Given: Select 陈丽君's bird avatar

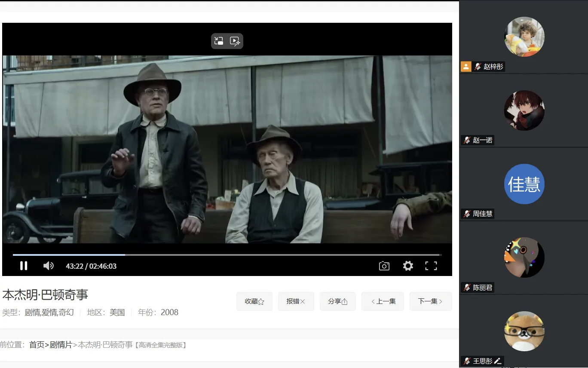Looking at the screenshot, I should coord(524,258).
